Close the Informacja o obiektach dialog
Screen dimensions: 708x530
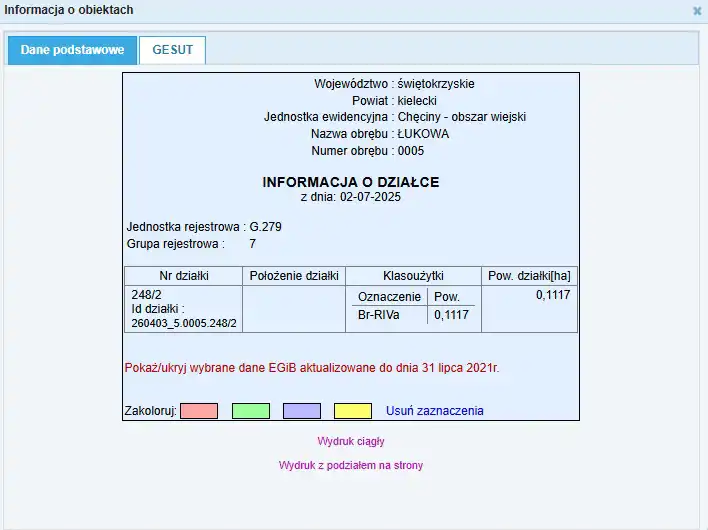click(x=697, y=10)
